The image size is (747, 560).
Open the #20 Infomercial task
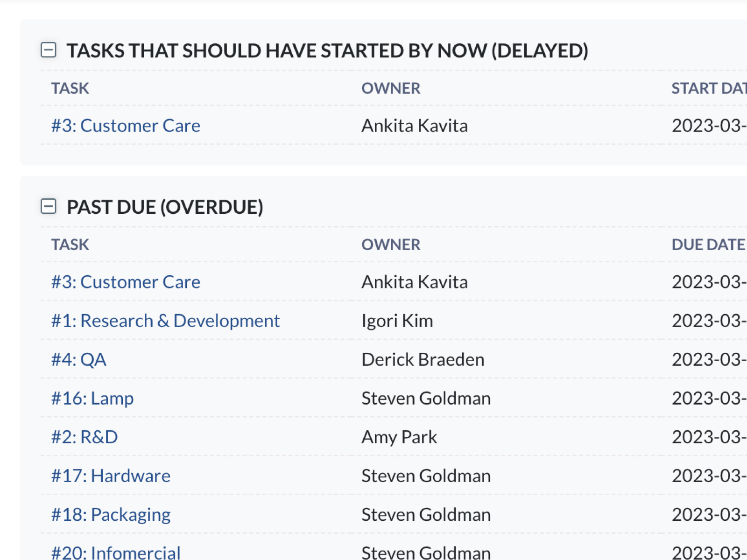click(x=115, y=553)
